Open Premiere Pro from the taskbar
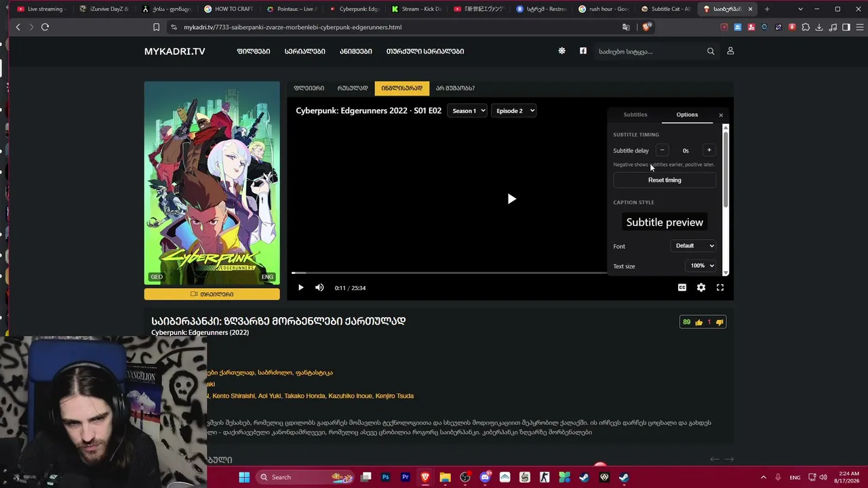Image resolution: width=868 pixels, height=488 pixels. click(406, 477)
